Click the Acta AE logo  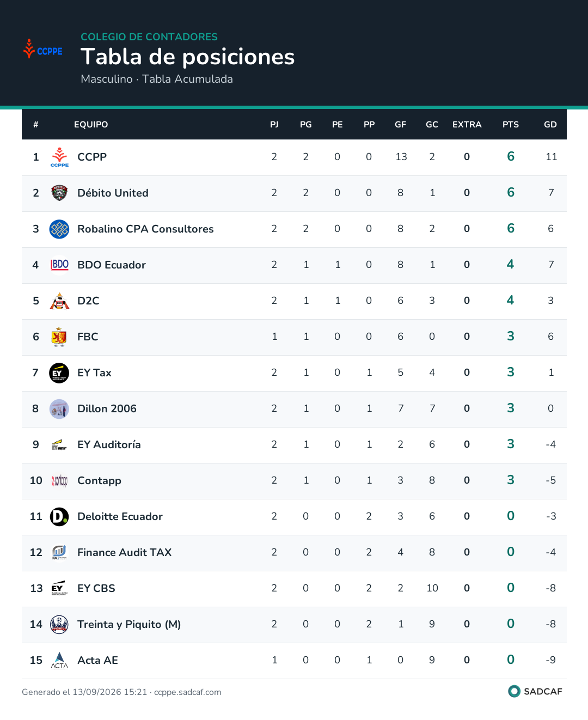tap(59, 660)
